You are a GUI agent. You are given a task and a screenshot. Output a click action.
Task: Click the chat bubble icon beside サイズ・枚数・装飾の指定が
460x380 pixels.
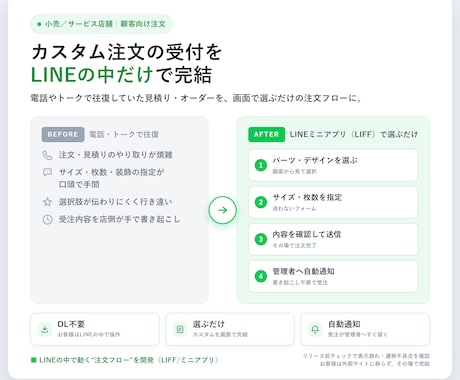tap(47, 172)
